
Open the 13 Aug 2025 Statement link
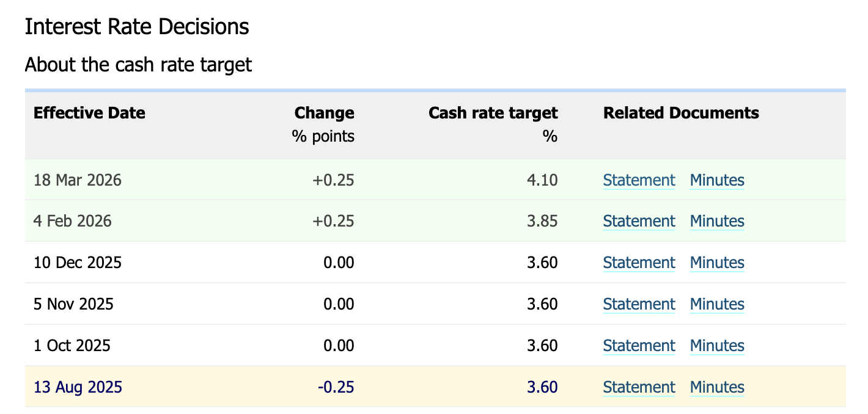pyautogui.click(x=639, y=387)
